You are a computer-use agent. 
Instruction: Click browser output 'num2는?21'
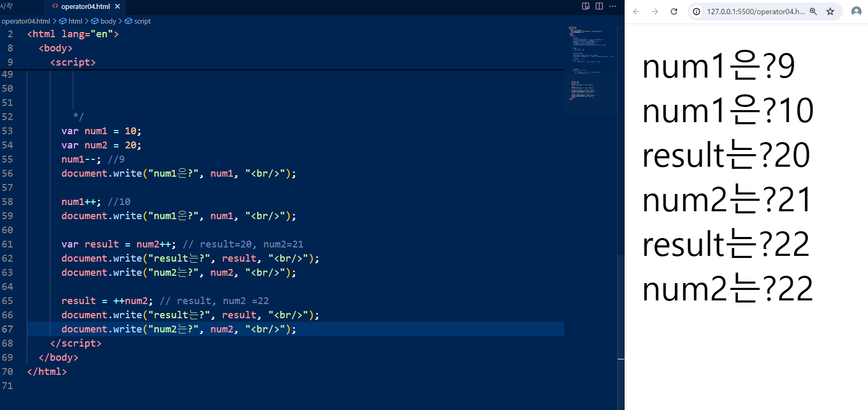tap(727, 200)
